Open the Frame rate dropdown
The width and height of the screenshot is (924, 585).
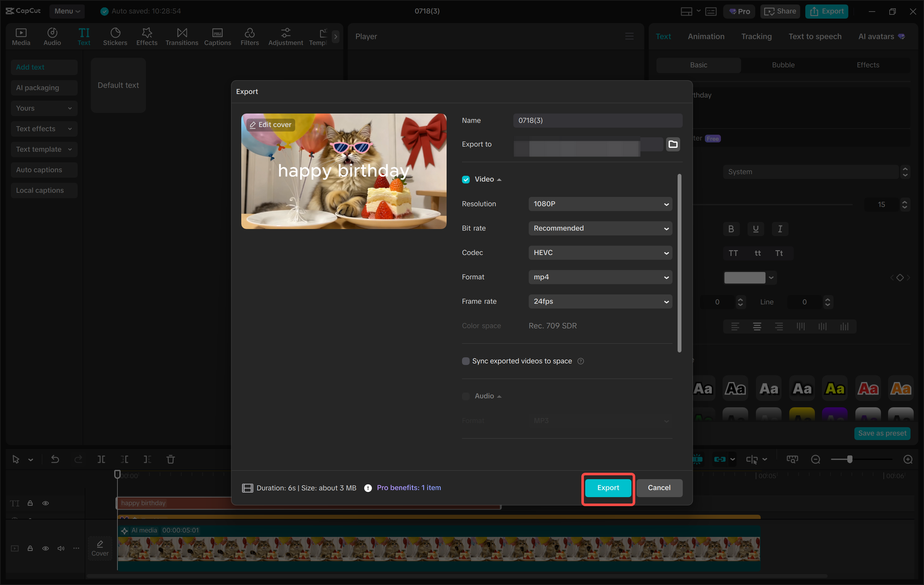coord(600,301)
